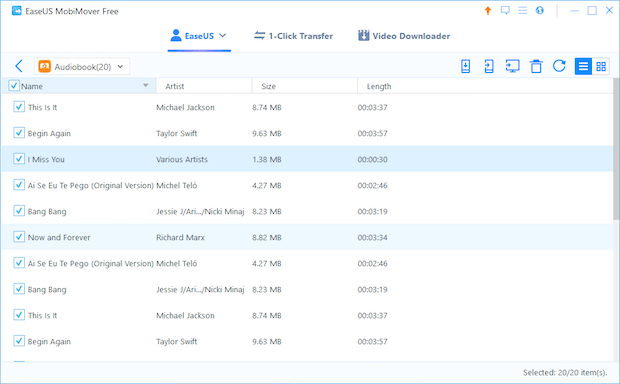Uncheck the I Miss You row

19,159
